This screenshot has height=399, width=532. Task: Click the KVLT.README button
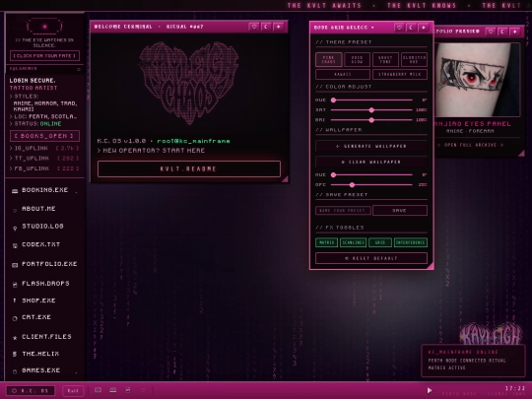[189, 169]
